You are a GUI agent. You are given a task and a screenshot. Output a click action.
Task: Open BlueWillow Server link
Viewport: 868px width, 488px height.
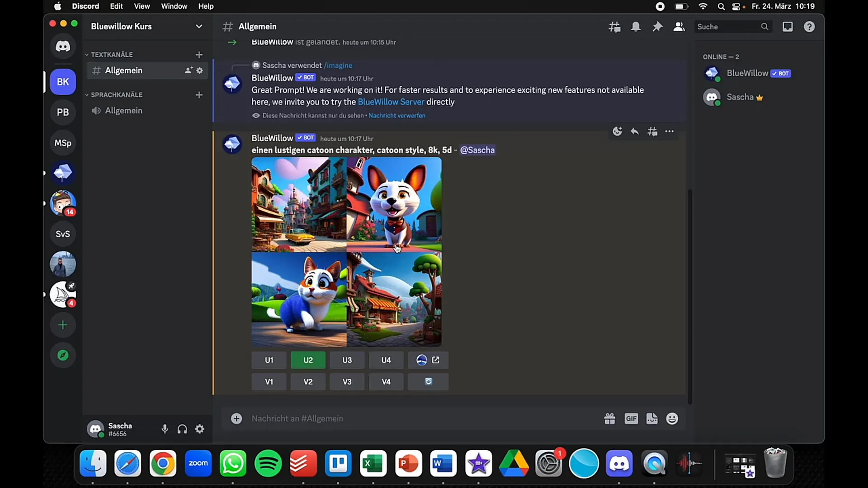point(391,101)
